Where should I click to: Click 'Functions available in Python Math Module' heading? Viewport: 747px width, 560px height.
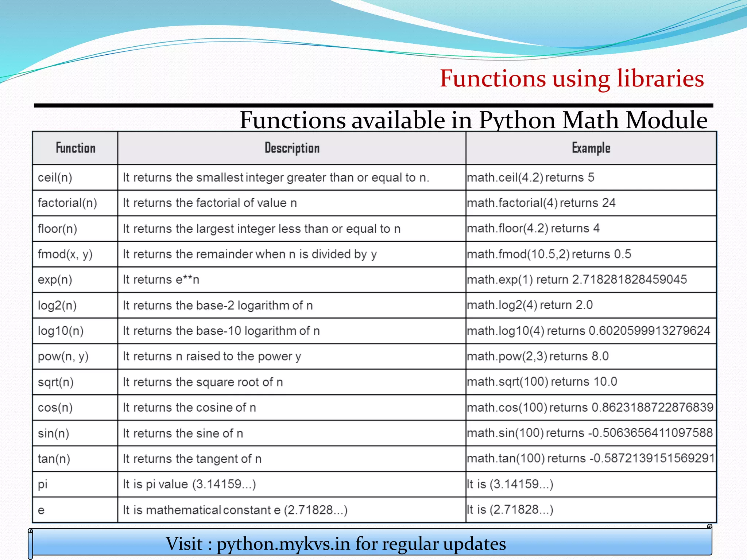pos(473,120)
